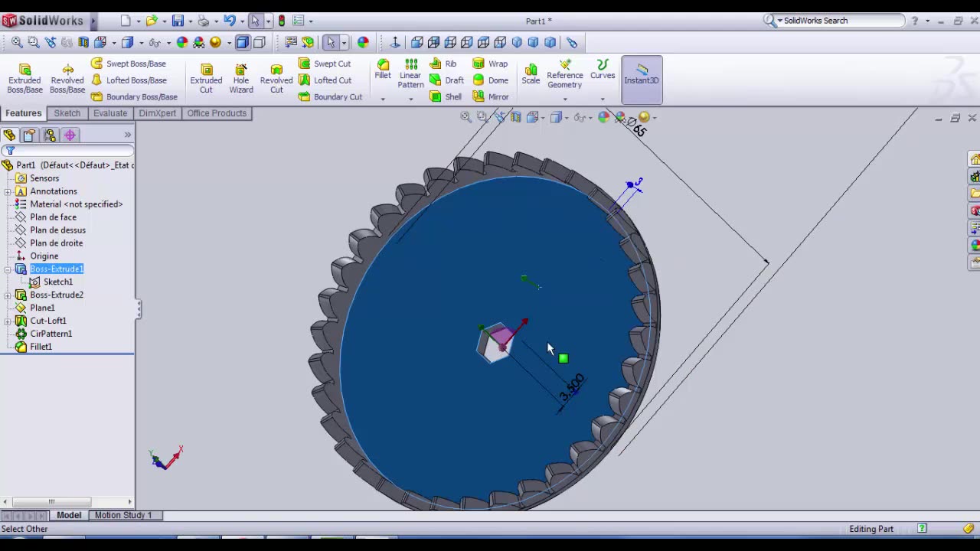Open the Curves tool
Screen dimensions: 980x551
603,70
